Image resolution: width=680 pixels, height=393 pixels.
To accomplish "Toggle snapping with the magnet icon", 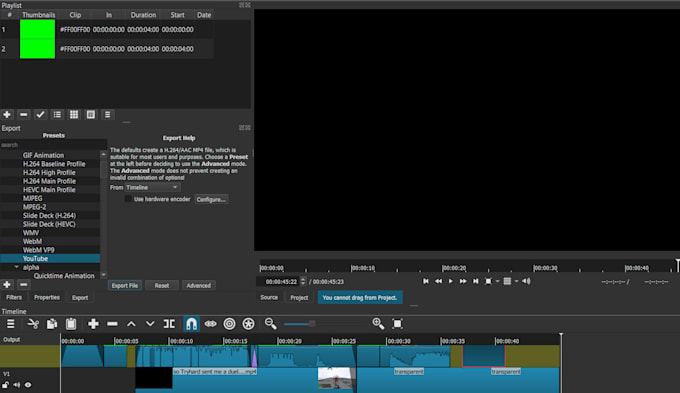I will (x=191, y=324).
